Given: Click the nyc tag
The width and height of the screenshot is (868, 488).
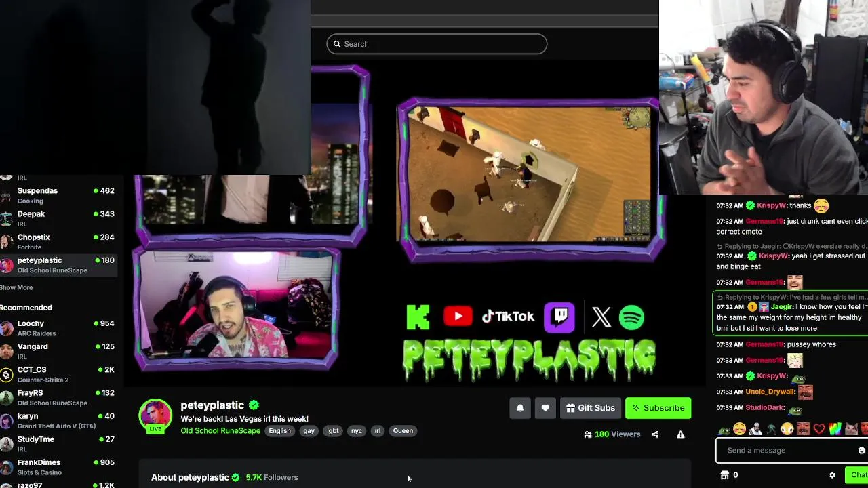Looking at the screenshot, I should (x=357, y=431).
